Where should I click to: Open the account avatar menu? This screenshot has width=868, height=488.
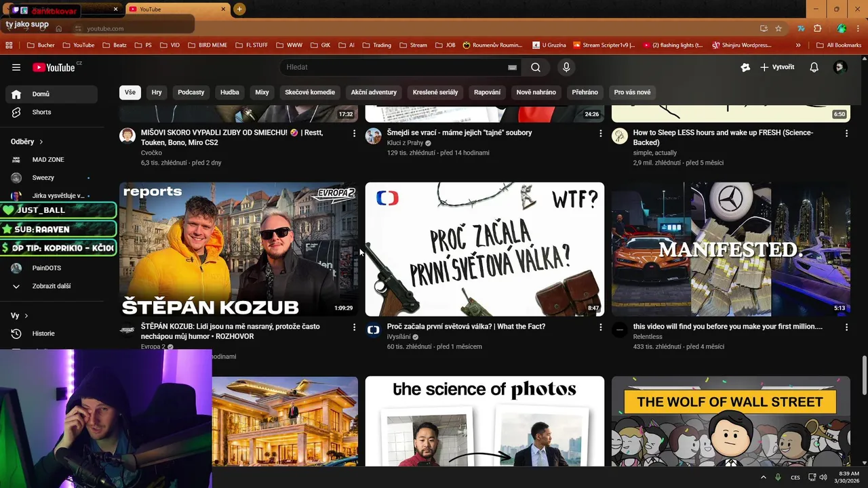pos(840,67)
